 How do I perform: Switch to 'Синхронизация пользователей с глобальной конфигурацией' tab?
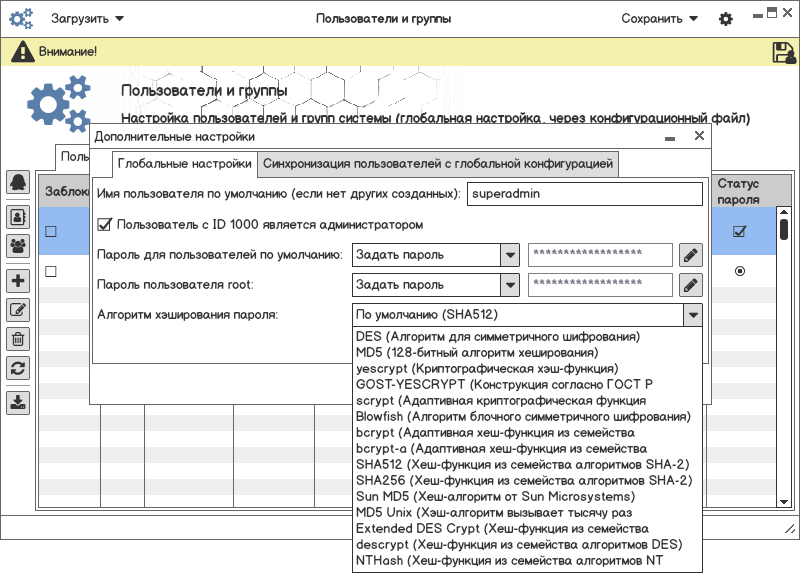(x=437, y=164)
